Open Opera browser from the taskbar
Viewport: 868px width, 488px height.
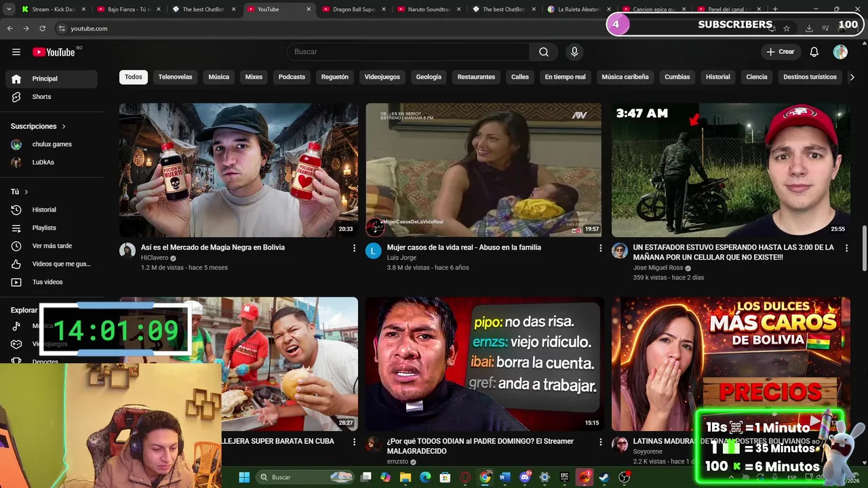point(465,477)
